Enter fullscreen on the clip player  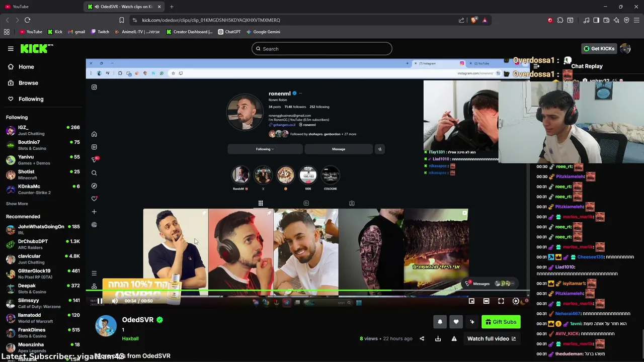coord(501,301)
